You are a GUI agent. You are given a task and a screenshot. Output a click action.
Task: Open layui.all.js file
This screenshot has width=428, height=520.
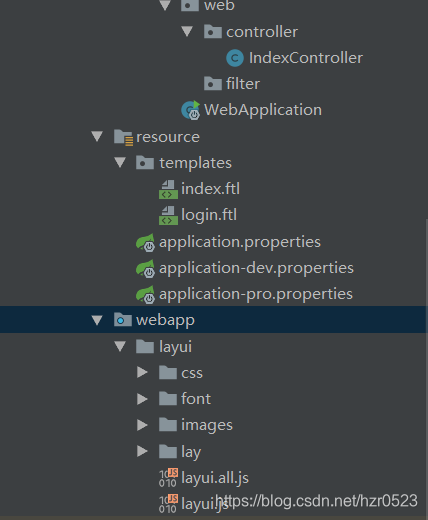pyautogui.click(x=215, y=478)
